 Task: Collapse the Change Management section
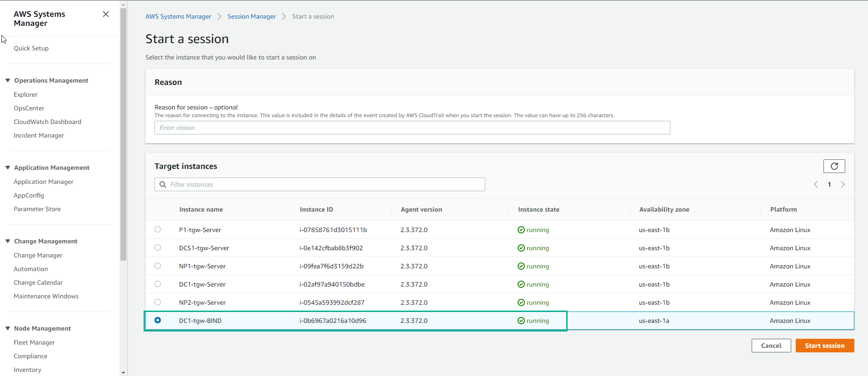pyautogui.click(x=8, y=241)
